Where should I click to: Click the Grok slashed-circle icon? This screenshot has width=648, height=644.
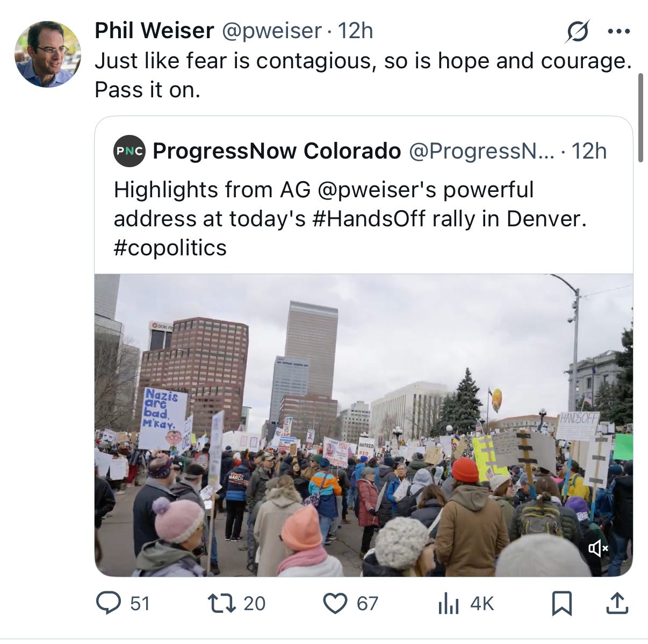(x=577, y=31)
